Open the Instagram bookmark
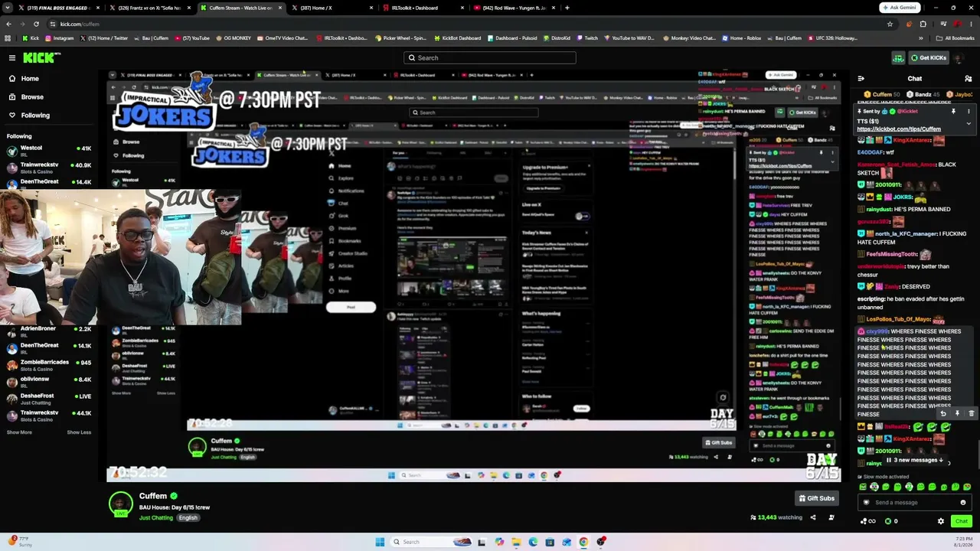980x551 pixels. pos(60,38)
